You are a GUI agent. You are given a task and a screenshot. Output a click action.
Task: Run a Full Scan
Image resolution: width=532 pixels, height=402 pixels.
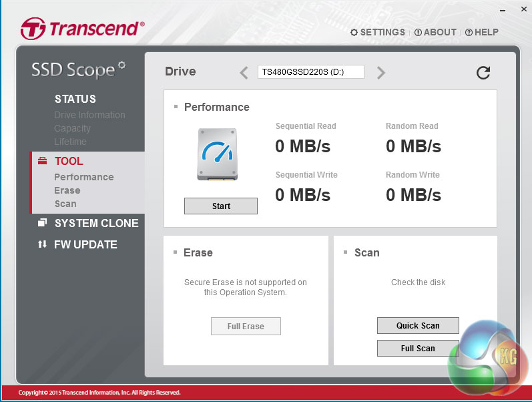click(418, 349)
